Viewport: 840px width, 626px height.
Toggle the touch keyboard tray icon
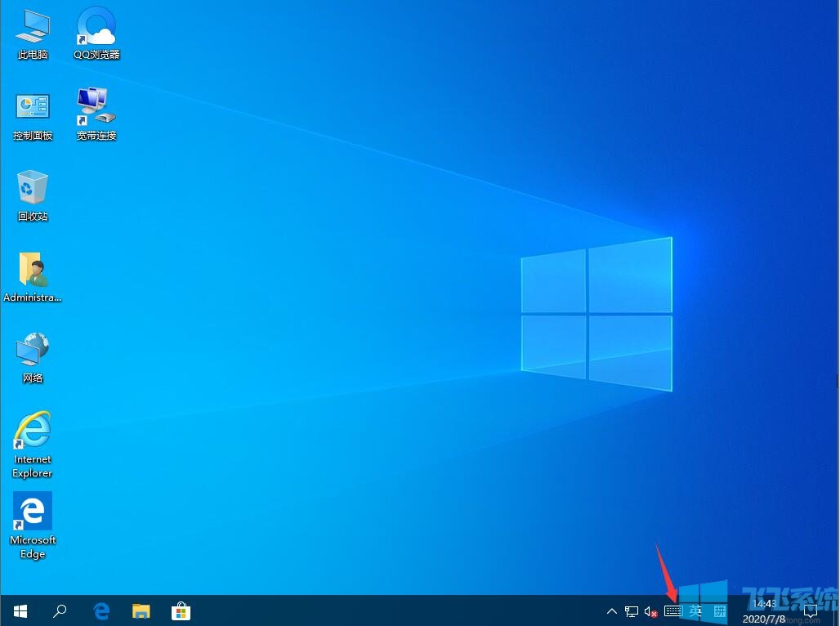[672, 611]
